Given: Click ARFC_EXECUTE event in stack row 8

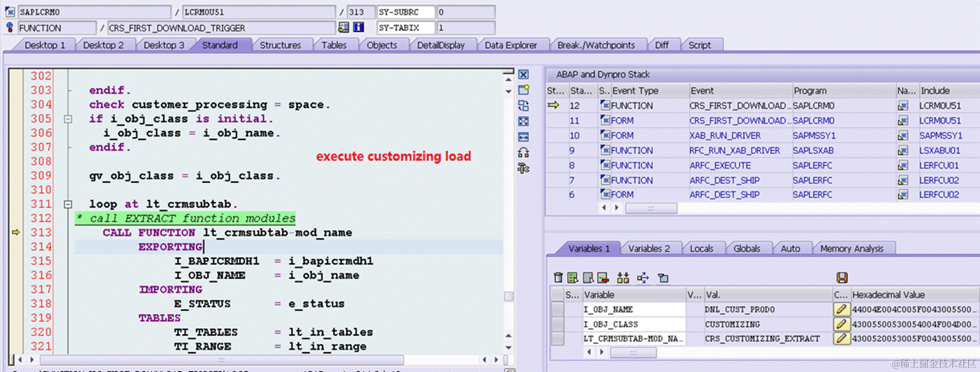Looking at the screenshot, I should [720, 166].
